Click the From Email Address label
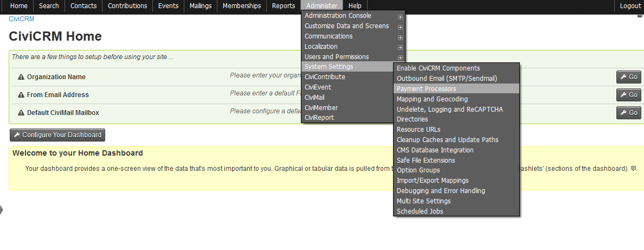This screenshot has height=250, width=644. click(58, 94)
